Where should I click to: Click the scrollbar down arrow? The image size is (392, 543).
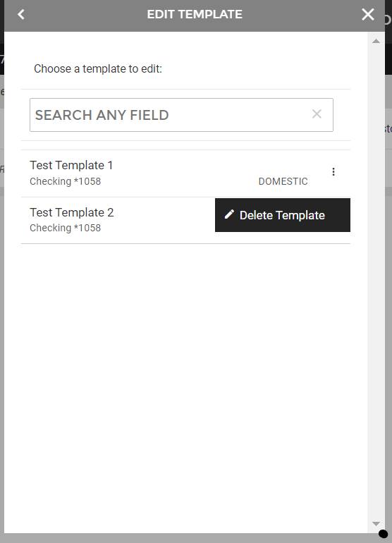[376, 523]
